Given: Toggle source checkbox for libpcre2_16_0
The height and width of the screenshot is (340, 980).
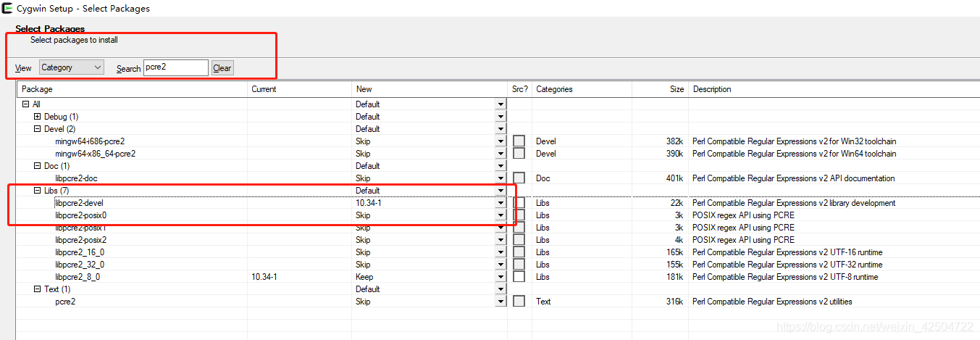Looking at the screenshot, I should [519, 252].
